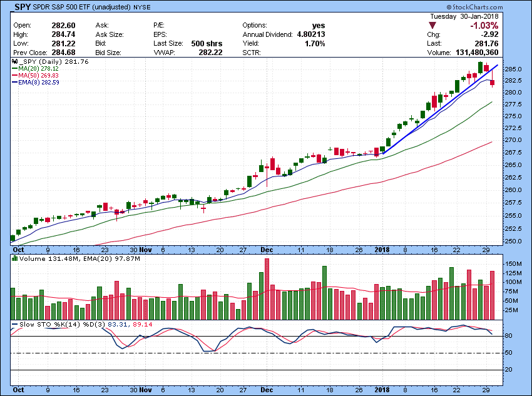Click the Volume value 131,480,360
Viewport: 532px width, 396px height.
pyautogui.click(x=476, y=53)
